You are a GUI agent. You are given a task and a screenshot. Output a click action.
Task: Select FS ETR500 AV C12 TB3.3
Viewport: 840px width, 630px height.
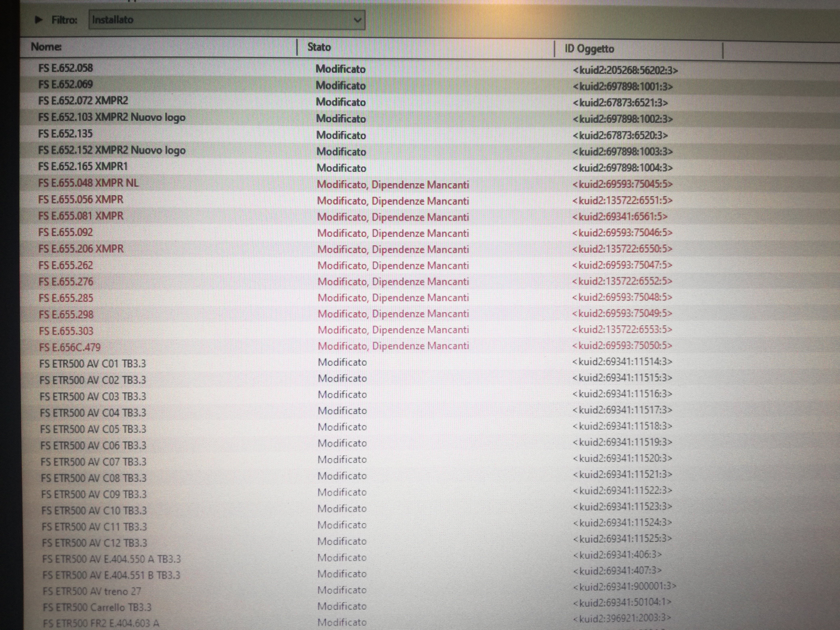coord(94,543)
